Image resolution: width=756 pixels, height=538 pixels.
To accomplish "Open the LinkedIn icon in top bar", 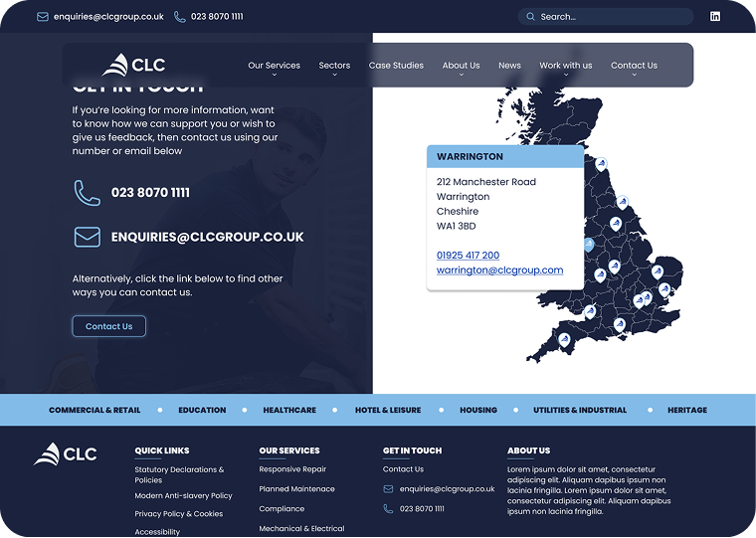I will (x=715, y=16).
